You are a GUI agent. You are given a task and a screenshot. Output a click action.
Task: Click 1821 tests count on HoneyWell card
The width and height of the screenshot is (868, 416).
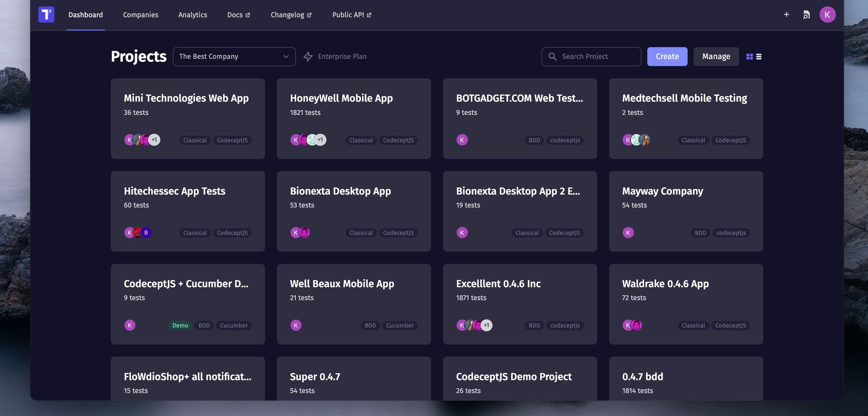point(305,112)
